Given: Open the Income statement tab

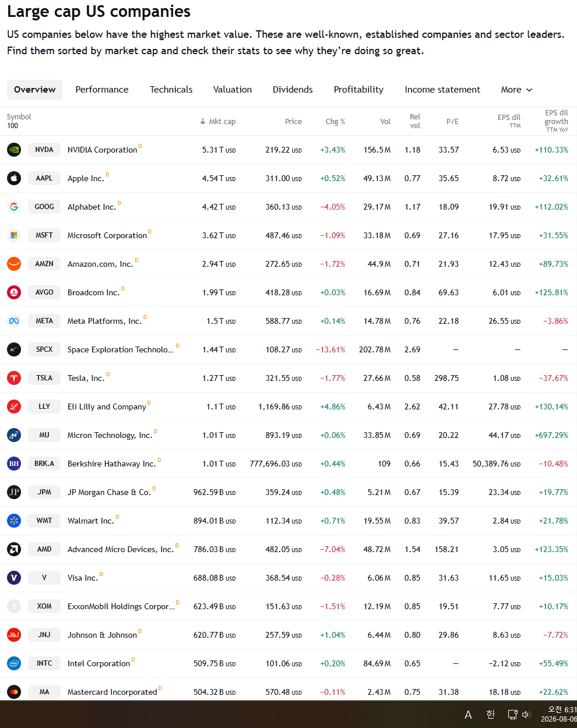Looking at the screenshot, I should 442,90.
